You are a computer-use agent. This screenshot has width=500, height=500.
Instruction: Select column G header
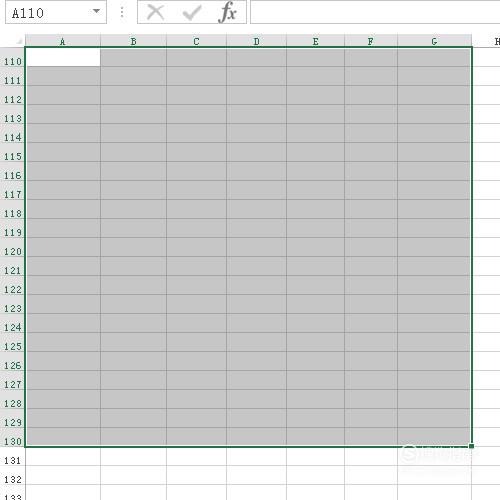434,41
